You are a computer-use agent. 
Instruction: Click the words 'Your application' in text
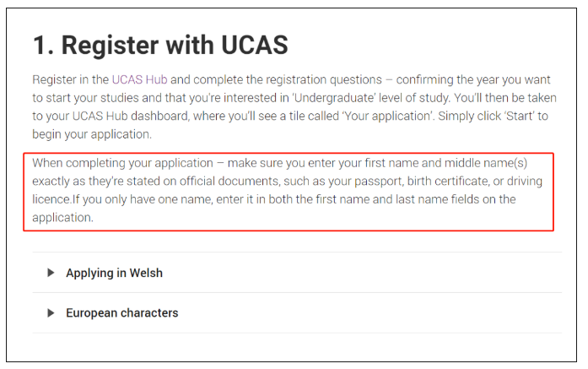[x=387, y=116]
